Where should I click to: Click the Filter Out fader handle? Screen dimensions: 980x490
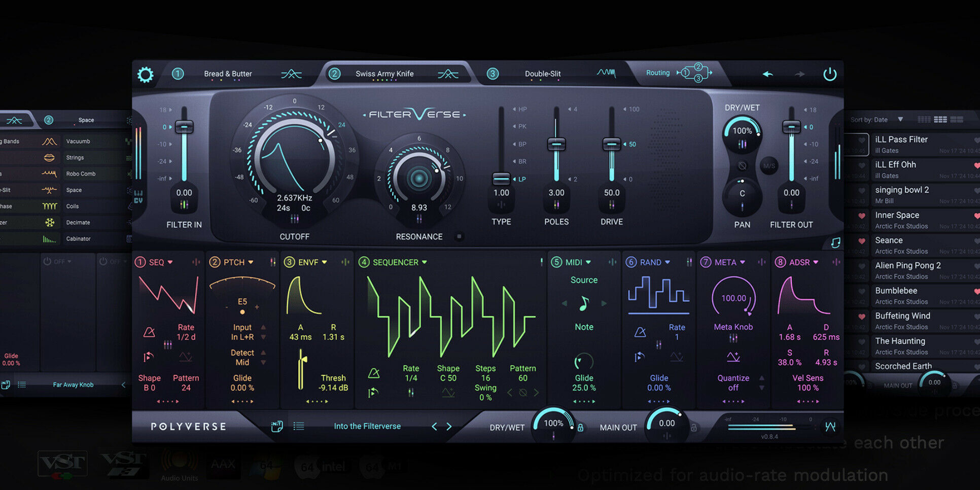791,126
